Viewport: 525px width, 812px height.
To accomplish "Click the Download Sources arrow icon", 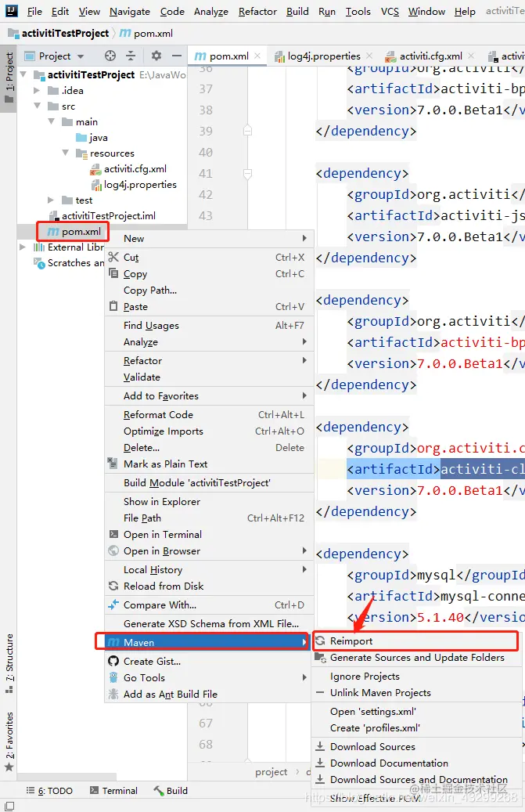I will click(x=320, y=746).
